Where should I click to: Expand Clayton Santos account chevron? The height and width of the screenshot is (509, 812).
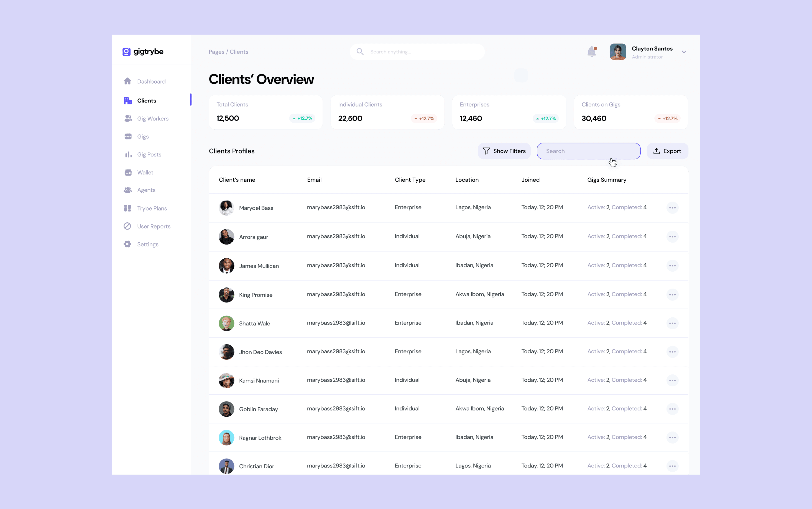(x=684, y=52)
